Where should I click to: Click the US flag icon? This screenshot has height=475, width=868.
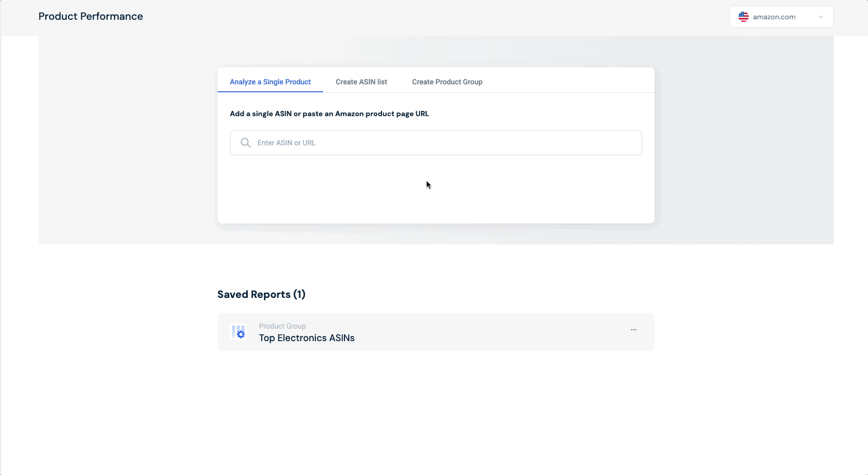744,17
